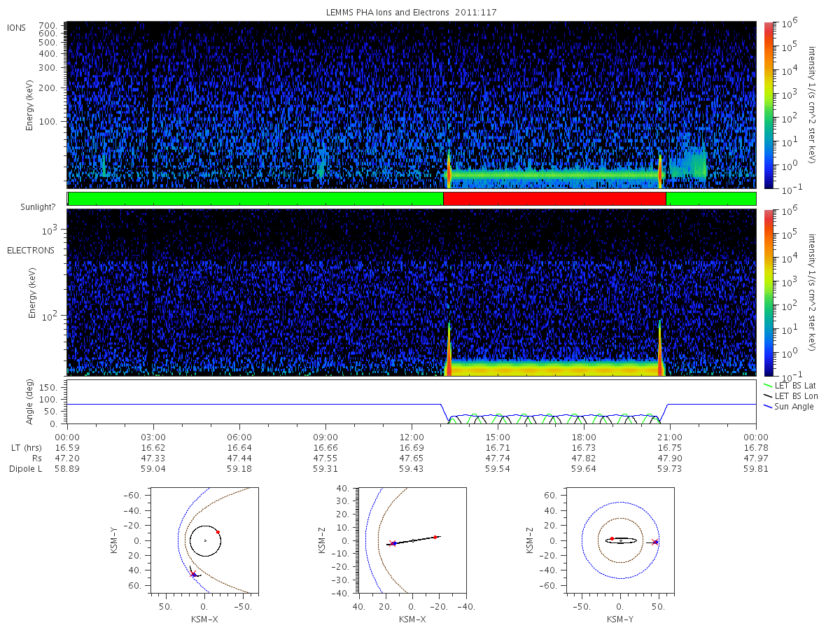The image size is (840, 630).
Task: Click the electrons intensity color bar
Action: [x=768, y=292]
